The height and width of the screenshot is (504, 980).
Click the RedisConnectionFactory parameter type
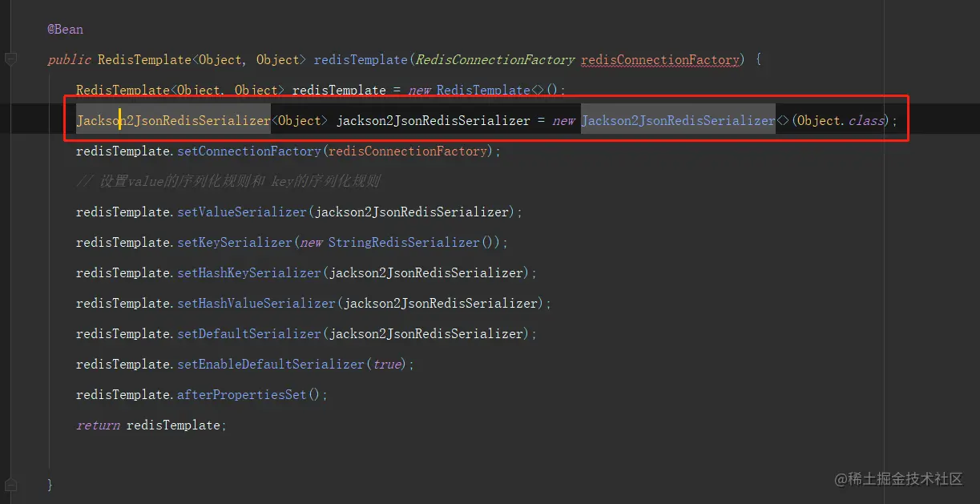[x=495, y=60]
